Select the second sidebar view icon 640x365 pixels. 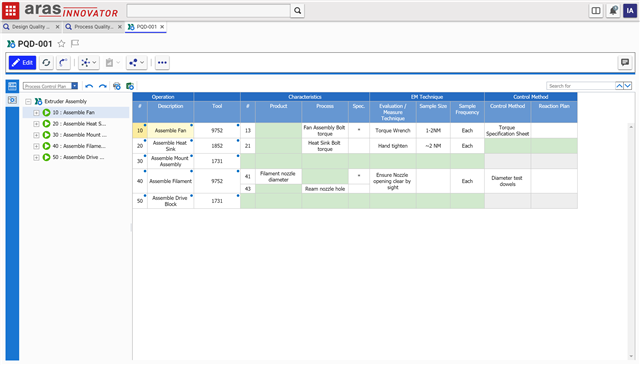[x=12, y=100]
